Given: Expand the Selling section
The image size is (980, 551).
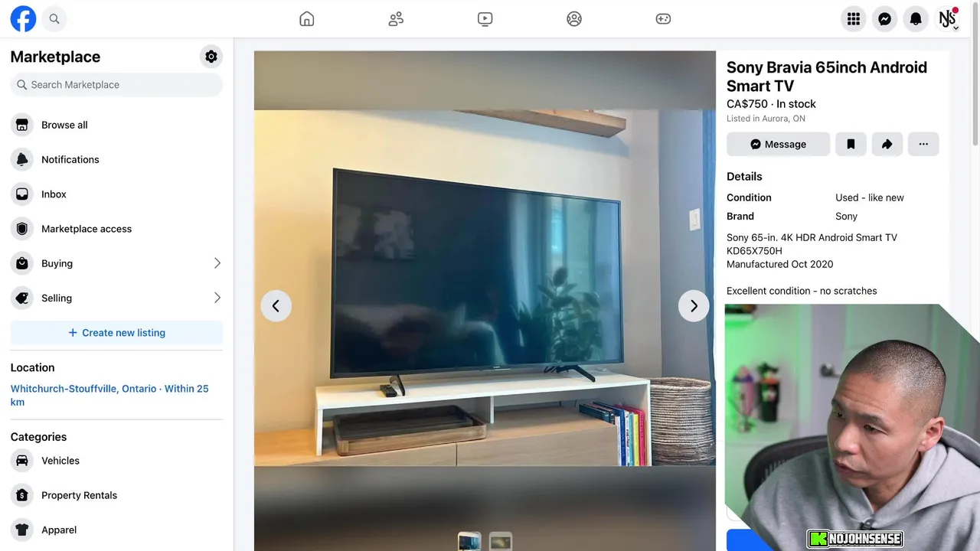Looking at the screenshot, I should [x=116, y=298].
